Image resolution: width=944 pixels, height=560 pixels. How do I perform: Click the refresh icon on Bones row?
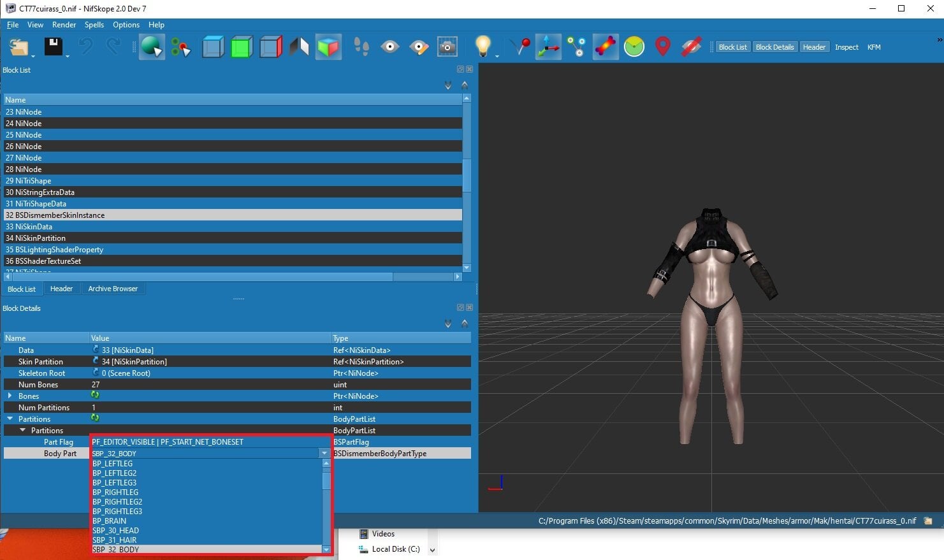95,395
